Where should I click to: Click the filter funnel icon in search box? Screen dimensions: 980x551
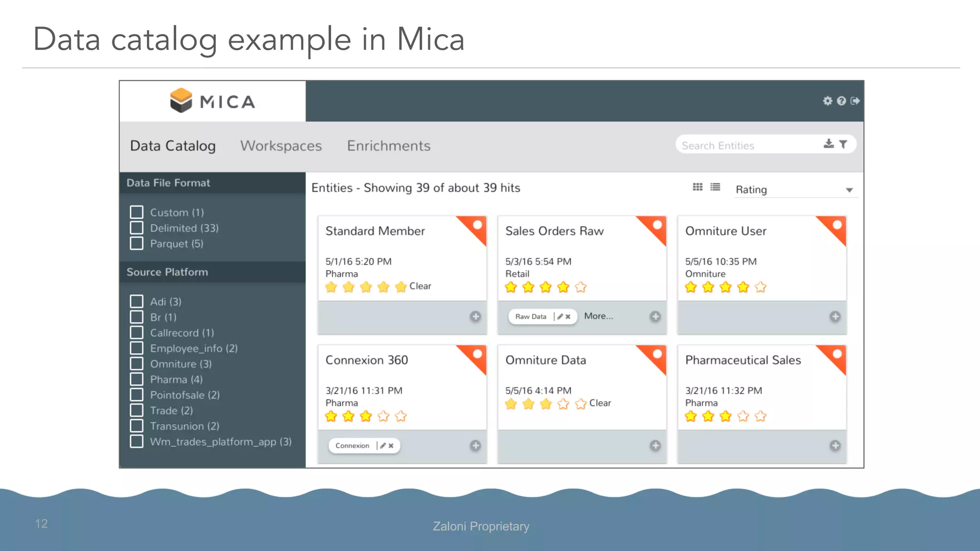coord(843,144)
